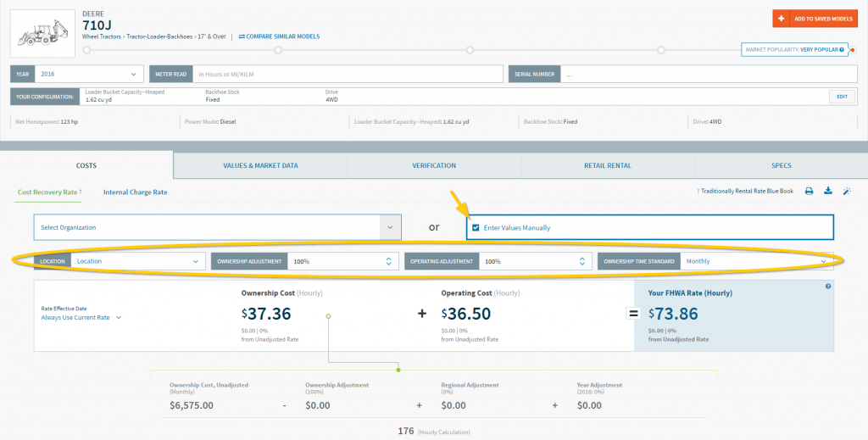Click the download icon
The width and height of the screenshot is (868, 440).
[827, 191]
